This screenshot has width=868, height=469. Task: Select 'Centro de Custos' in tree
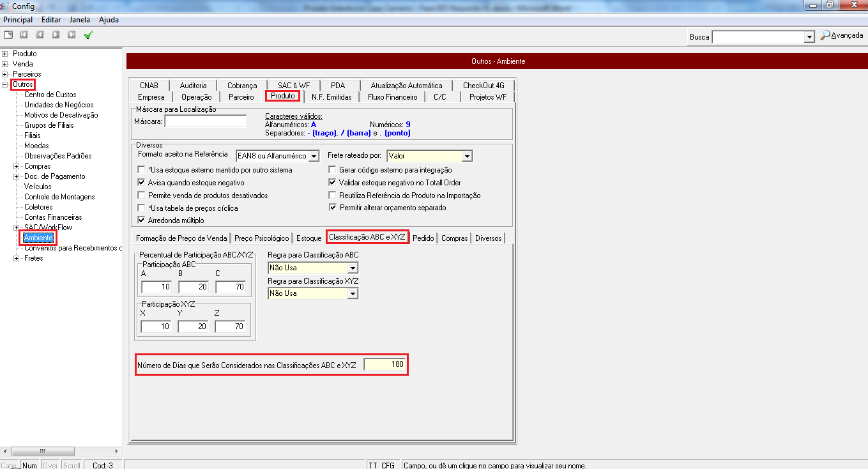click(50, 95)
